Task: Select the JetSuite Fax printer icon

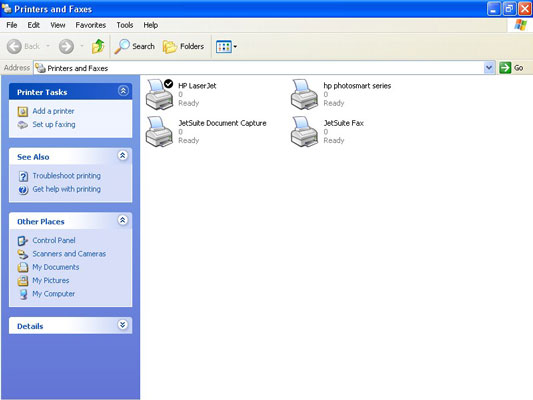Action: click(304, 132)
